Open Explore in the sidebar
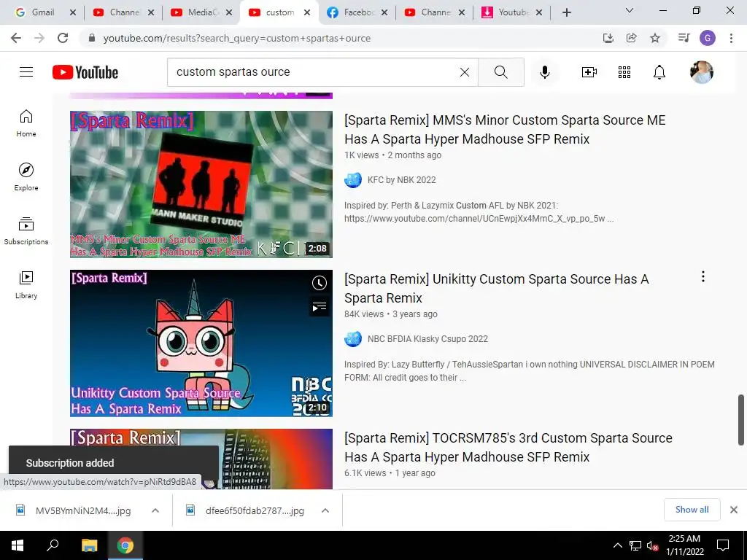747x560 pixels. [x=26, y=177]
